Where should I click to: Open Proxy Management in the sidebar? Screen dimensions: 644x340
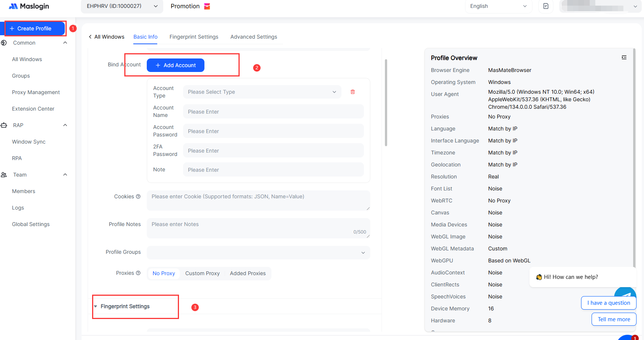[36, 92]
